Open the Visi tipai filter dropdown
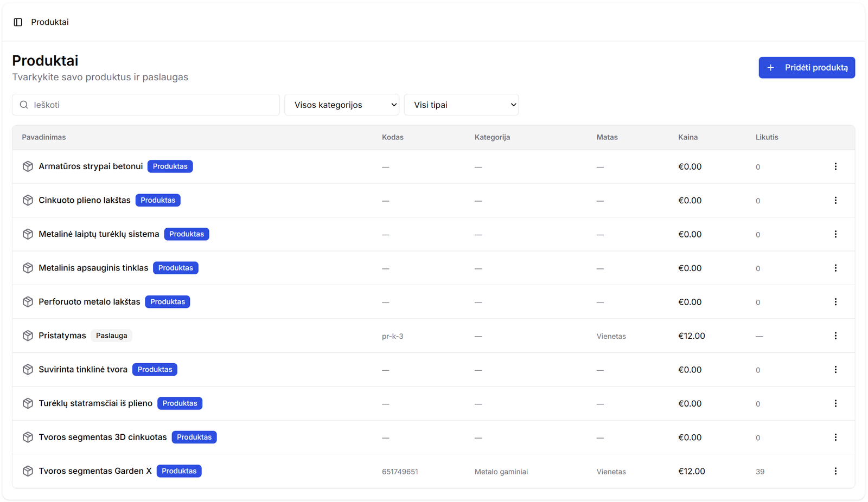This screenshot has width=868, height=502. tap(461, 105)
